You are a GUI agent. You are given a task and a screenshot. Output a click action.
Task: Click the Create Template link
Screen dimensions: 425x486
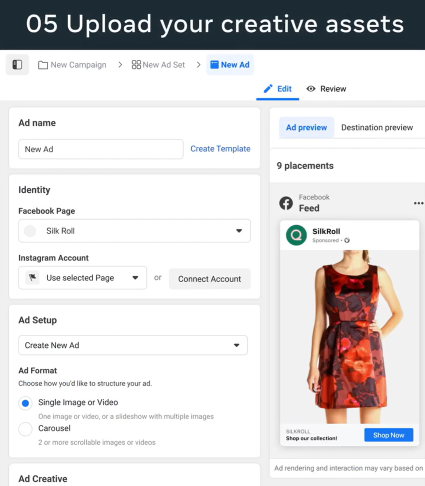pyautogui.click(x=220, y=149)
